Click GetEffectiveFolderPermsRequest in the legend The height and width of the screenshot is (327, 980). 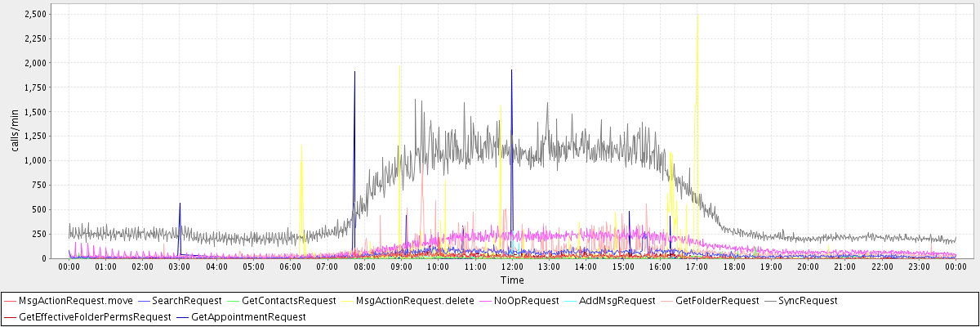point(95,316)
